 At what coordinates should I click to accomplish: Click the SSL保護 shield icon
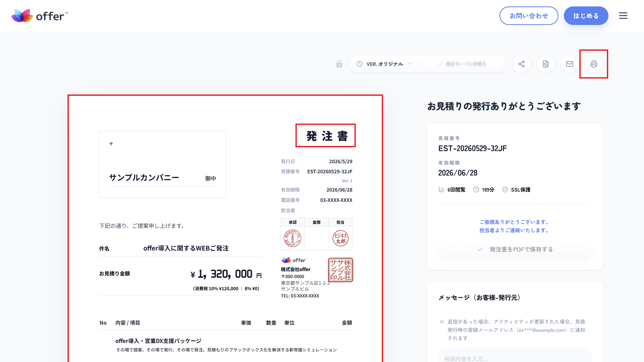coord(505,189)
